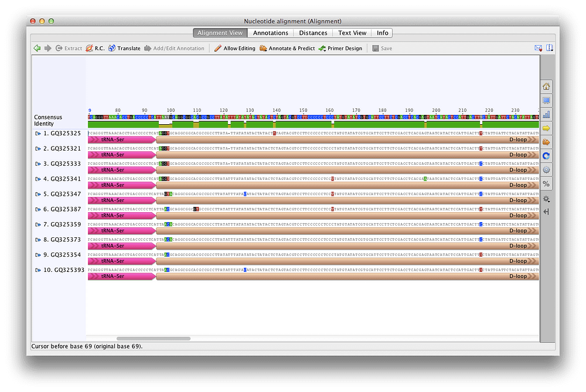
Task: Switch to the Annotations tab
Action: coord(271,33)
